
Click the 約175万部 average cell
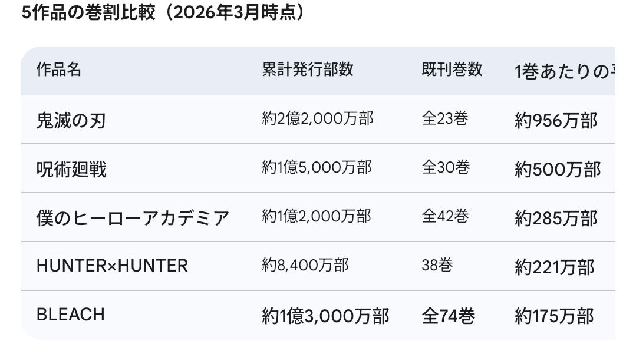pyautogui.click(x=555, y=316)
